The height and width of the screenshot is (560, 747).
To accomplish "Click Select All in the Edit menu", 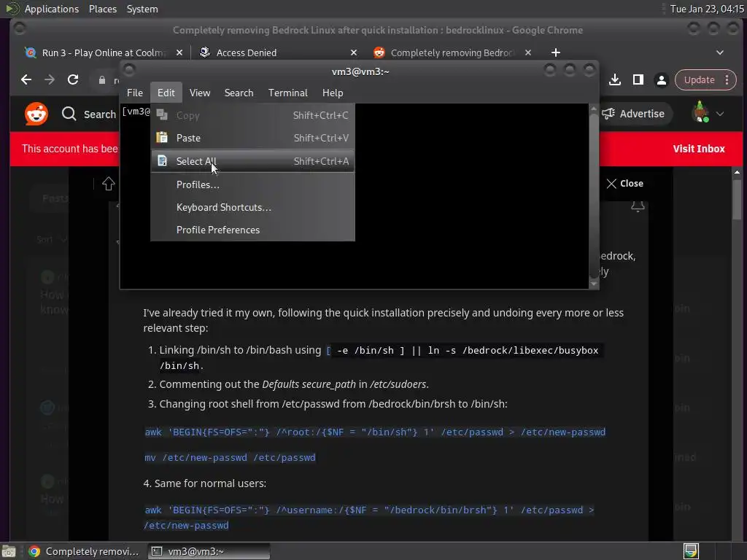I will 252,161.
